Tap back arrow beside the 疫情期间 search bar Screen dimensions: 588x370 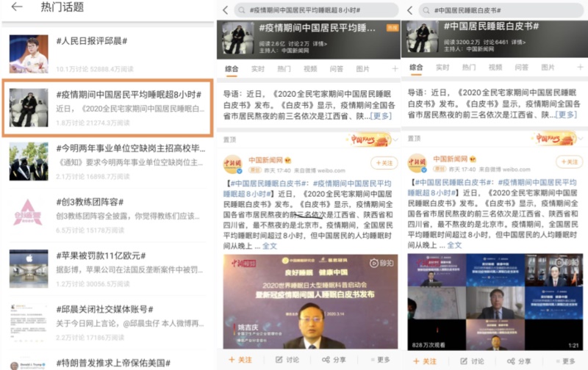pyautogui.click(x=225, y=10)
